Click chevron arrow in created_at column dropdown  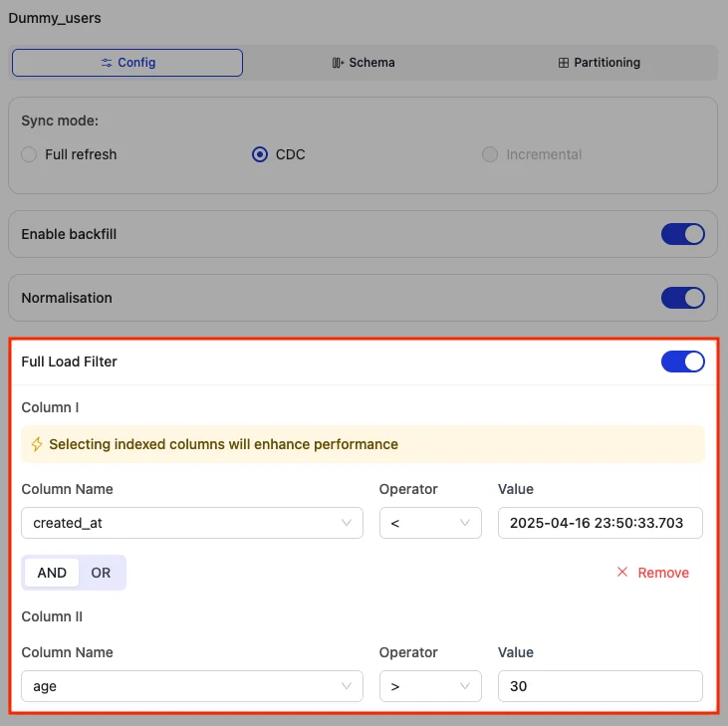[347, 523]
